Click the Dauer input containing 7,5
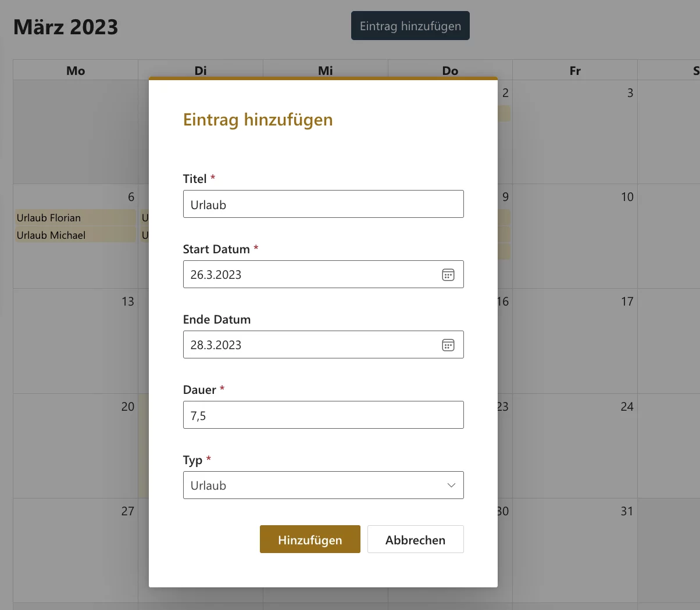 323,414
